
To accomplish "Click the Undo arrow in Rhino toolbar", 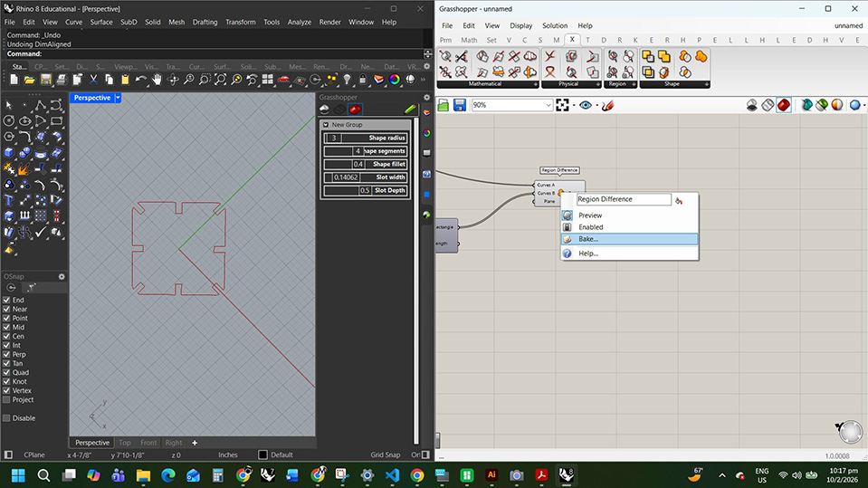I will 141,80.
